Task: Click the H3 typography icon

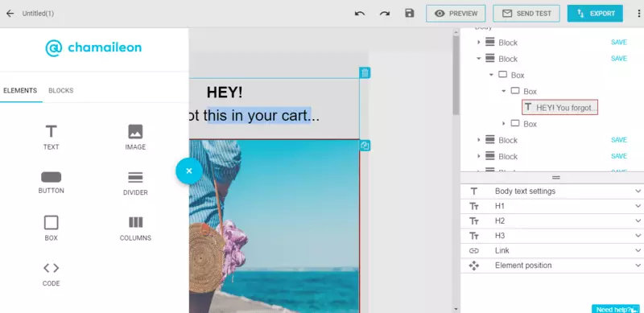Action: [474, 236]
